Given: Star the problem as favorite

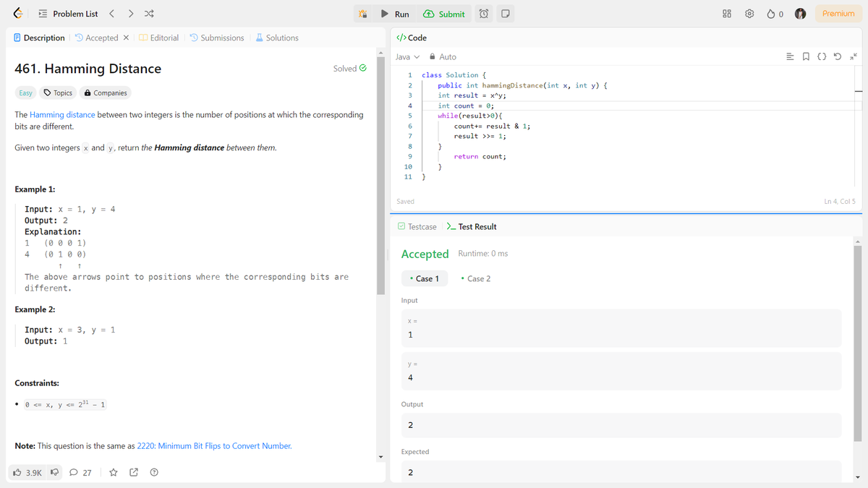Looking at the screenshot, I should (113, 473).
